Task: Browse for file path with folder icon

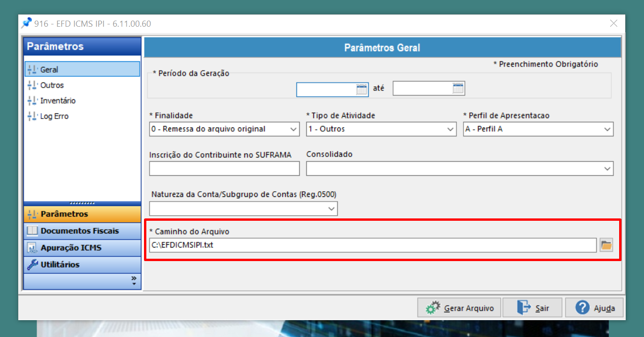Action: click(606, 245)
